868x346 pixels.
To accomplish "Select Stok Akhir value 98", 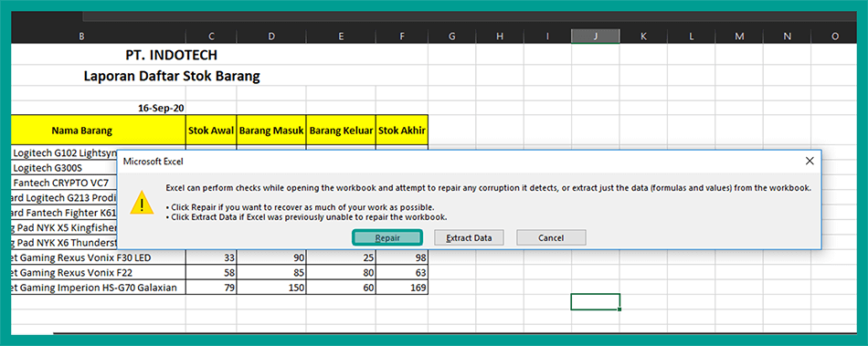I will point(402,257).
